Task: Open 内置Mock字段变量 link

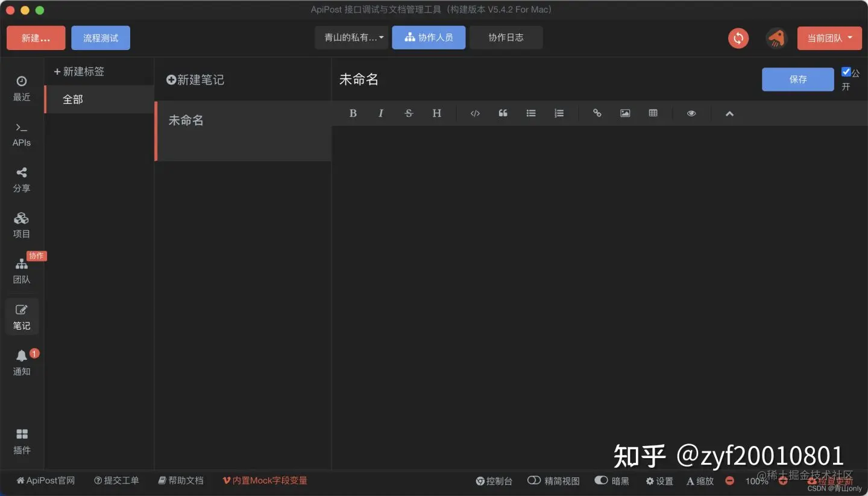Action: [x=265, y=480]
